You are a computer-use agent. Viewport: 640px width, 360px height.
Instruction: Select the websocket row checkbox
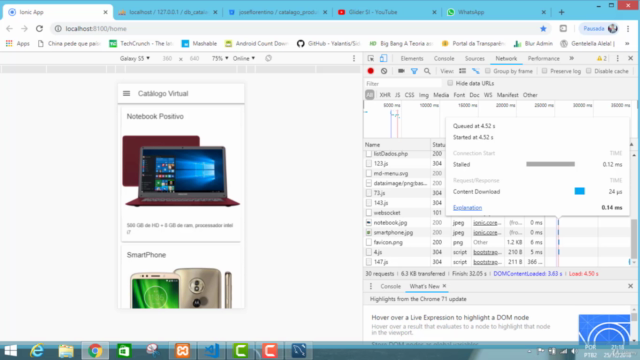coord(369,213)
